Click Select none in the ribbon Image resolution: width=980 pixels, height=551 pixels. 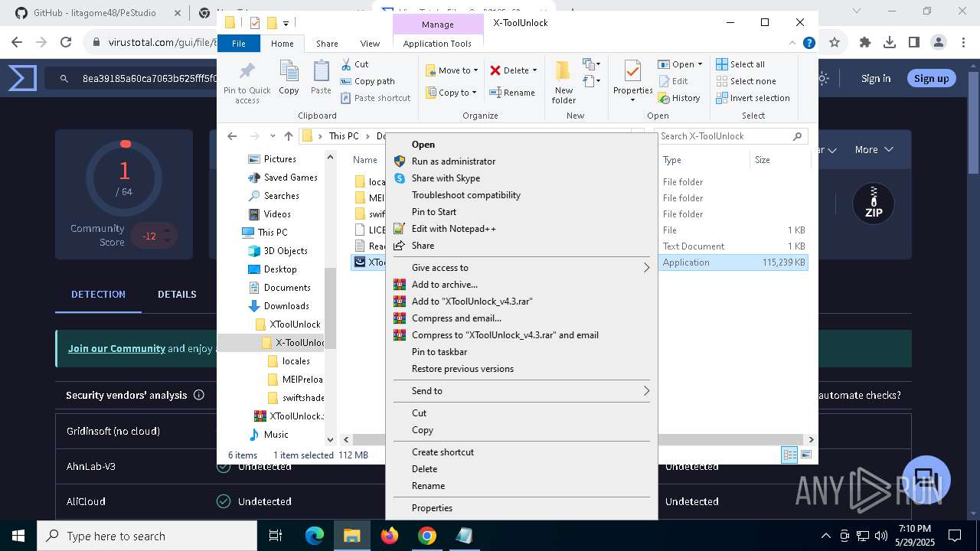(746, 81)
